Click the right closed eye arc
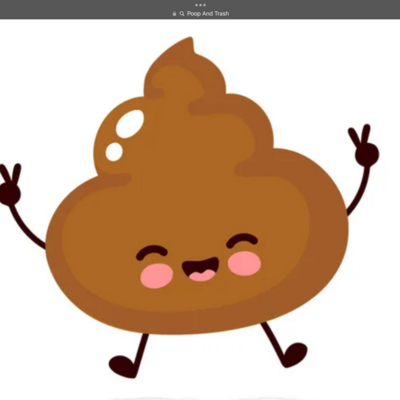Viewport: 400px width, 400px height. coord(242,240)
